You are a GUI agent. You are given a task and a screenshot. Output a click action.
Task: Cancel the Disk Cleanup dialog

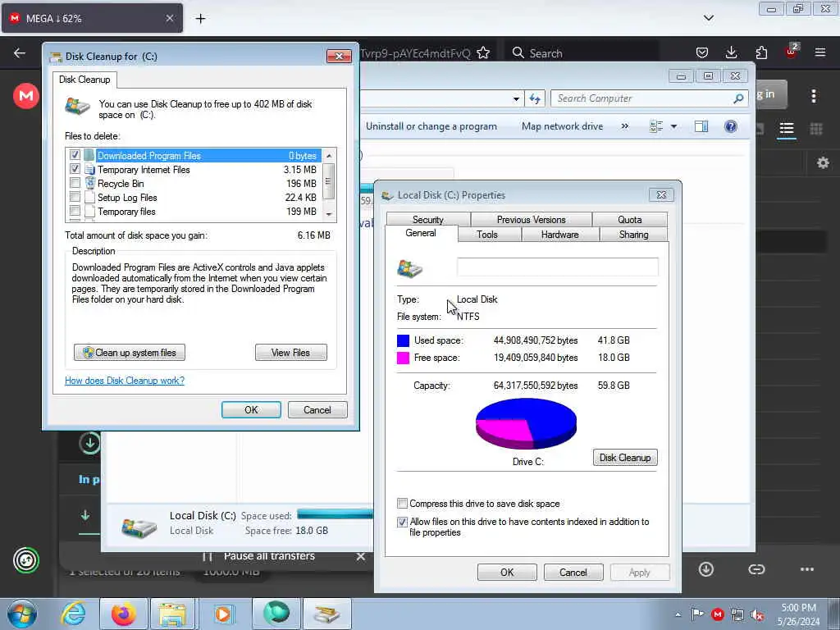pos(317,410)
